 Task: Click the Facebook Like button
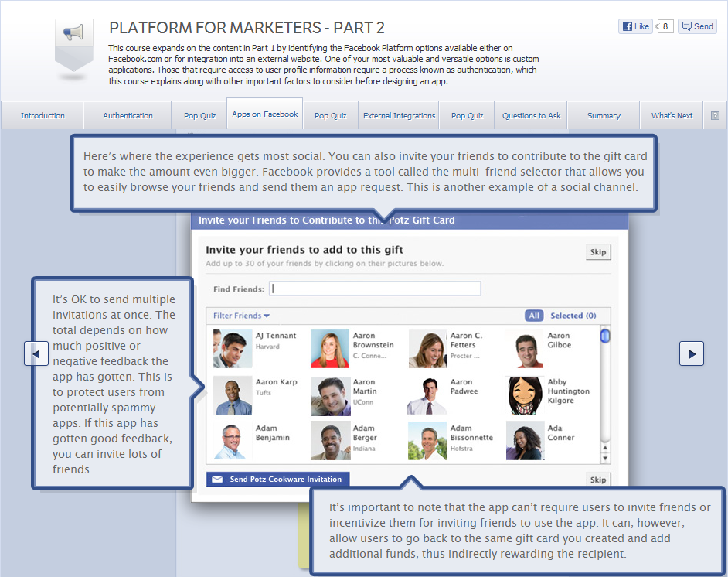[x=635, y=26]
